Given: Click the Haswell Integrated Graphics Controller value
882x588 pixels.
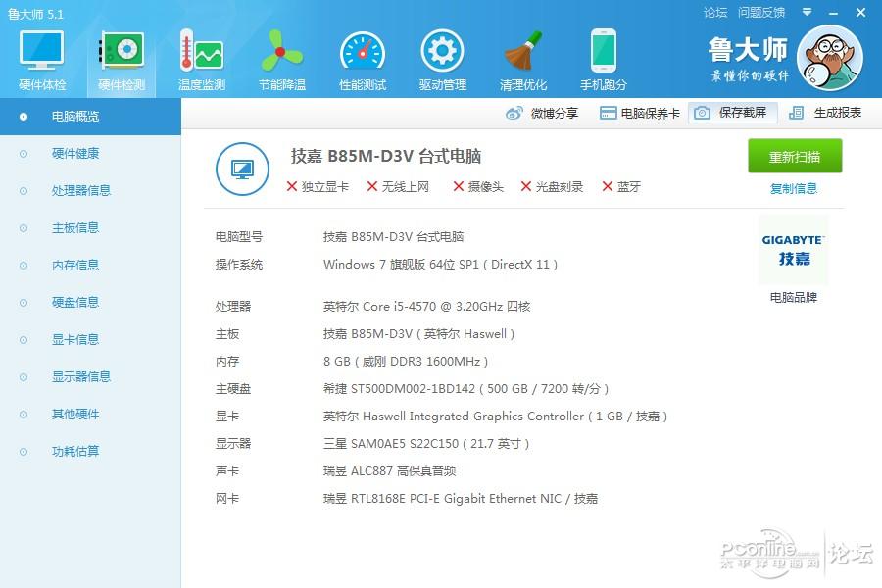Looking at the screenshot, I should coord(496,416).
